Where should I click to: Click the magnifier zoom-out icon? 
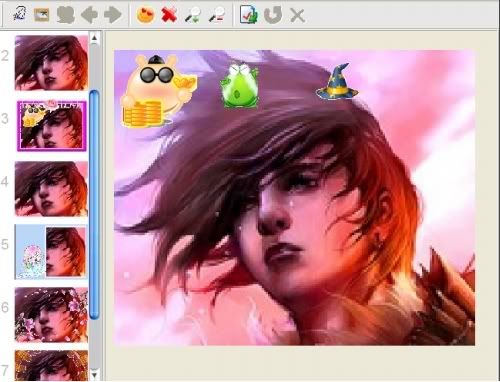[x=217, y=15]
